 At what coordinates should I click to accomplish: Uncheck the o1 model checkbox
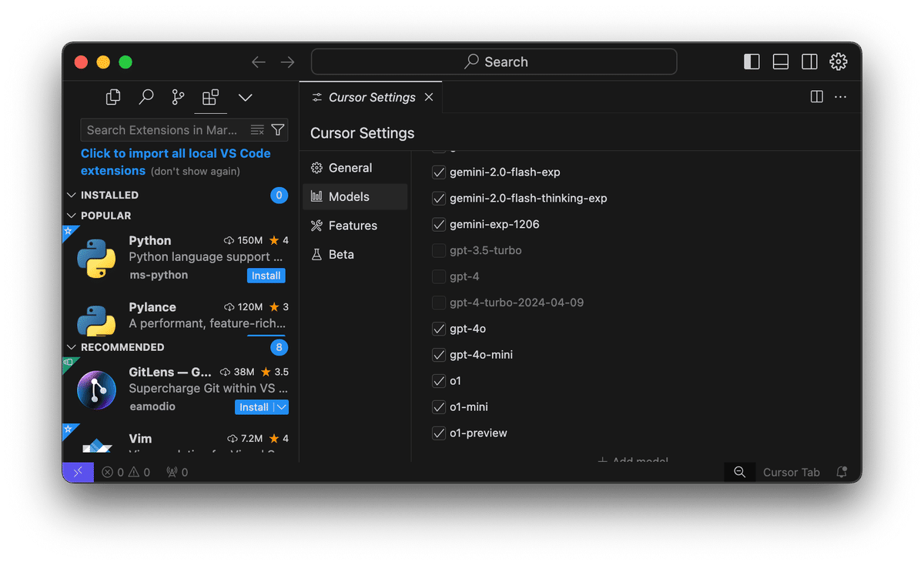tap(439, 381)
